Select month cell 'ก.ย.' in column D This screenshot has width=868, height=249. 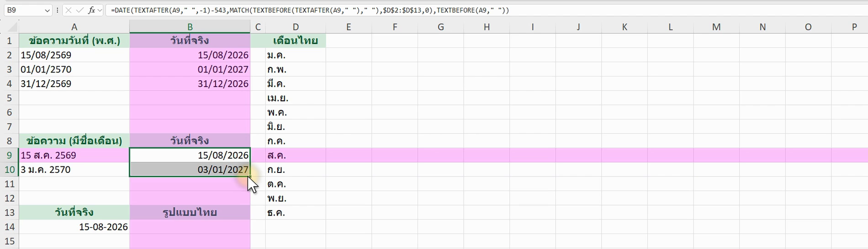(296, 170)
